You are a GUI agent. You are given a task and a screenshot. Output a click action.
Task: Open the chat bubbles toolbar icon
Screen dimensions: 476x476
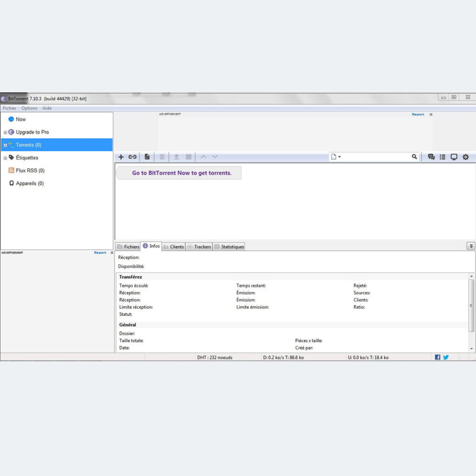pyautogui.click(x=431, y=157)
